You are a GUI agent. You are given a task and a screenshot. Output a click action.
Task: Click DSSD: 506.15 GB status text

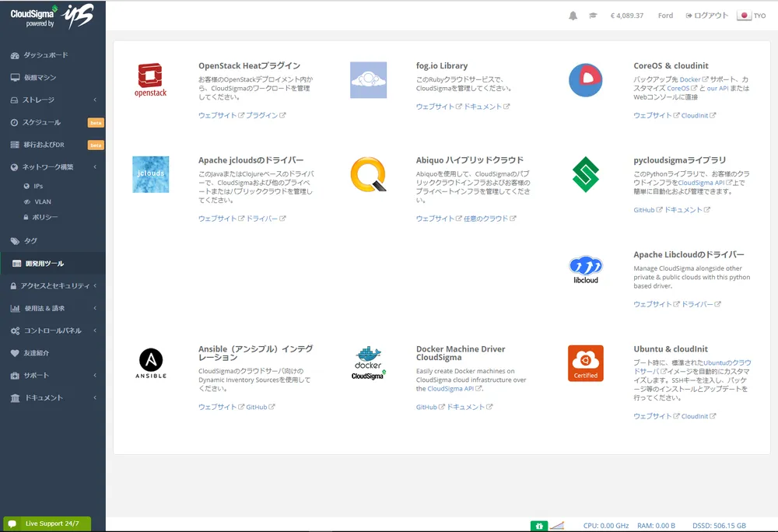pos(719,526)
